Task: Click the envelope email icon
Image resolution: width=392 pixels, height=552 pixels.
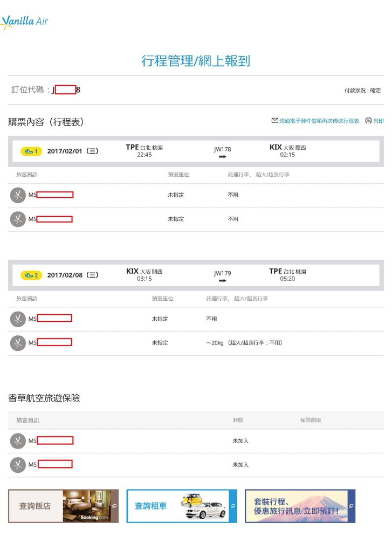Action: coord(274,121)
